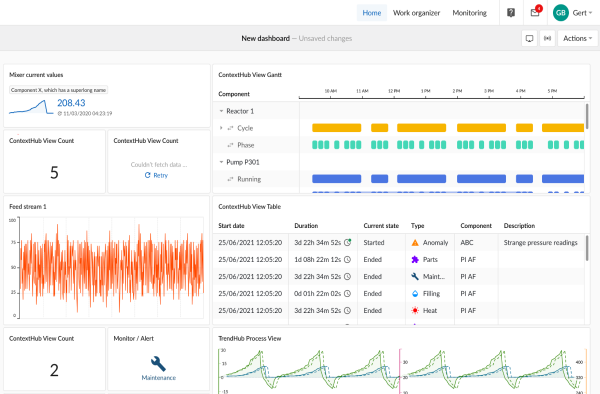Click clock icon next to 1d 08h 22m 12s

(347, 259)
